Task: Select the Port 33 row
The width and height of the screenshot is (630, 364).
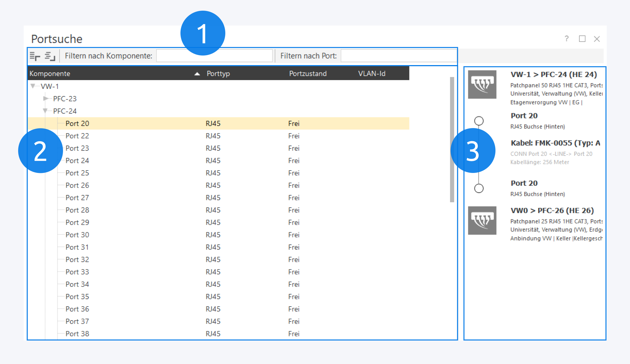Action: coord(77,272)
